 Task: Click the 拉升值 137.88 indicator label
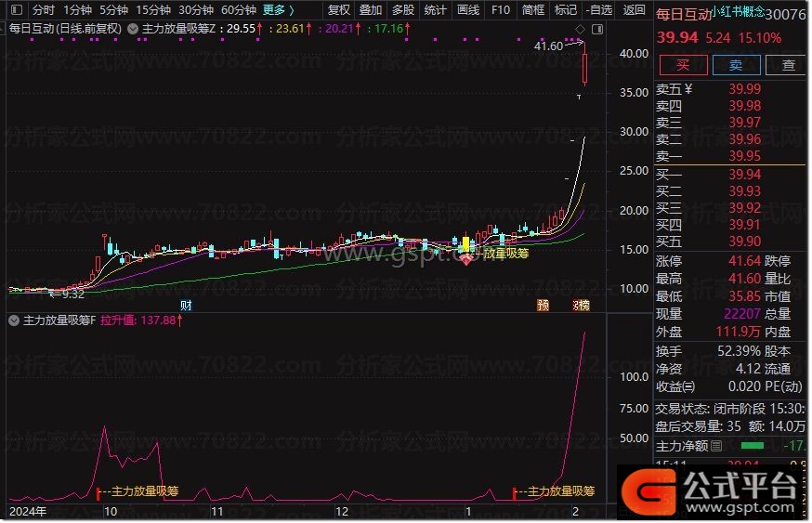[141, 320]
